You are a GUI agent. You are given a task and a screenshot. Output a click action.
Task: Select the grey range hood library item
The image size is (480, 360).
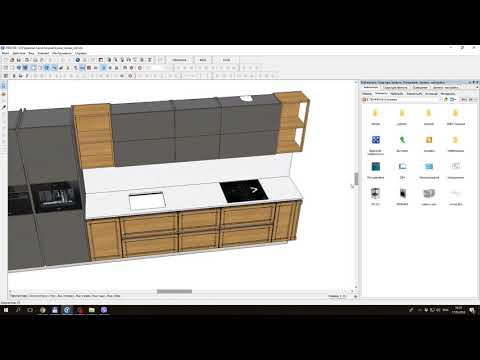(x=429, y=193)
